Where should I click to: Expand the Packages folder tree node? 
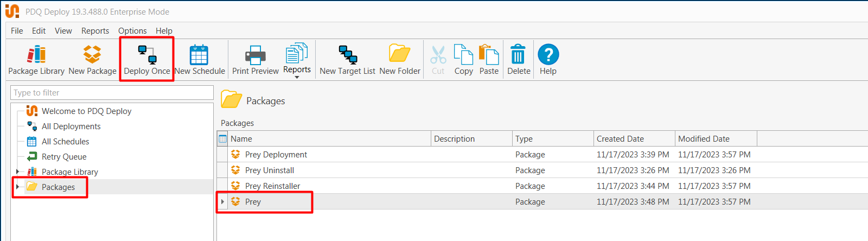(x=17, y=187)
